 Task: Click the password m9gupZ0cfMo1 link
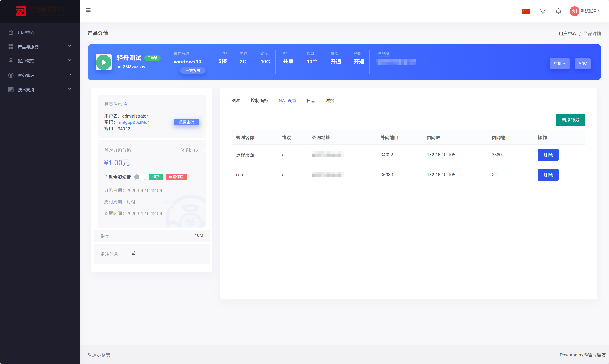coord(134,122)
